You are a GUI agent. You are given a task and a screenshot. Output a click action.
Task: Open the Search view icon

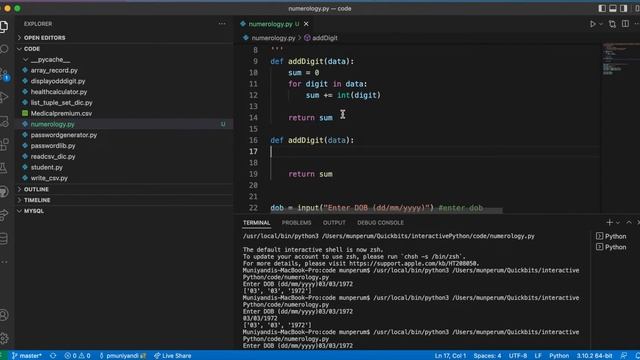4,50
